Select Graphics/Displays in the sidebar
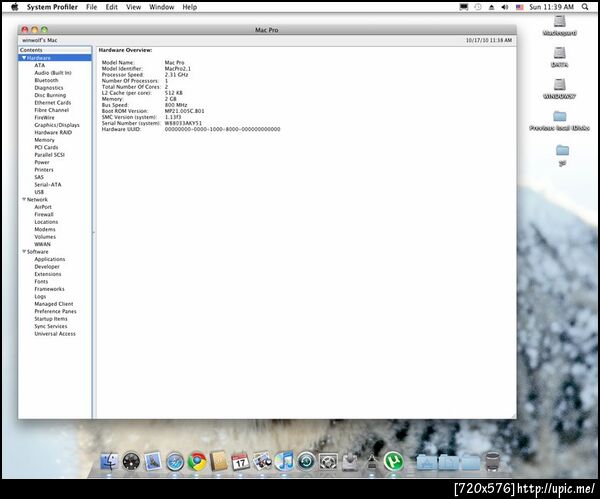The height and width of the screenshot is (499, 600). point(57,125)
